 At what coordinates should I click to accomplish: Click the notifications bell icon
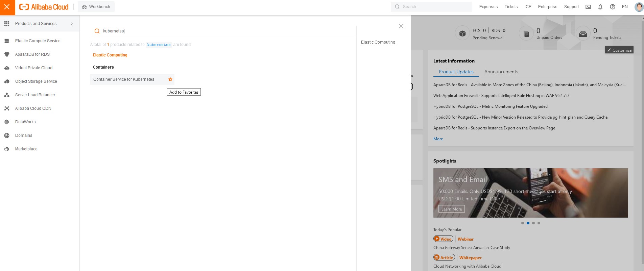pyautogui.click(x=600, y=7)
